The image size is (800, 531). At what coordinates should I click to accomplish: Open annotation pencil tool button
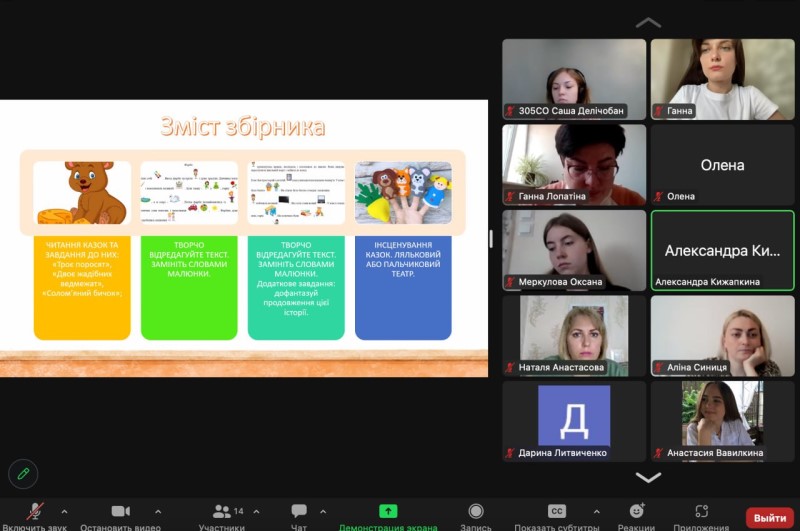pos(23,474)
